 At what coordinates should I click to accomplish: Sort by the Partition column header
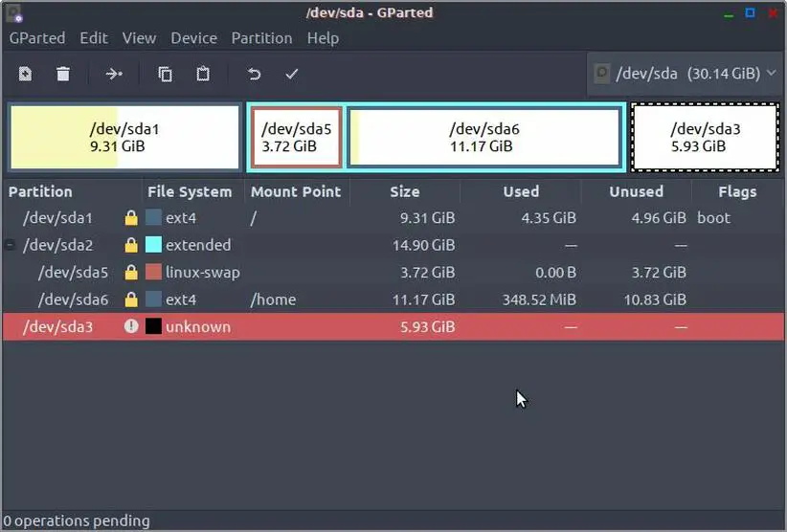(72, 191)
